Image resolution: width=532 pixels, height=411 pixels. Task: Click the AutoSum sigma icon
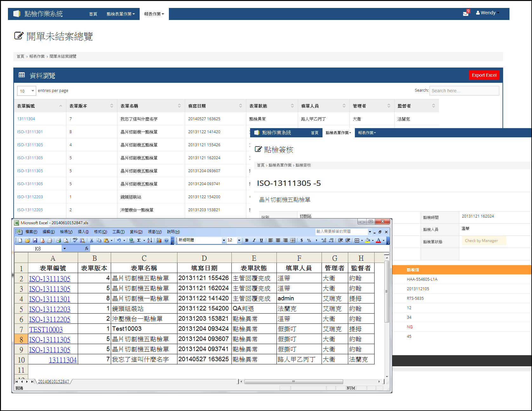pyautogui.click(x=139, y=241)
